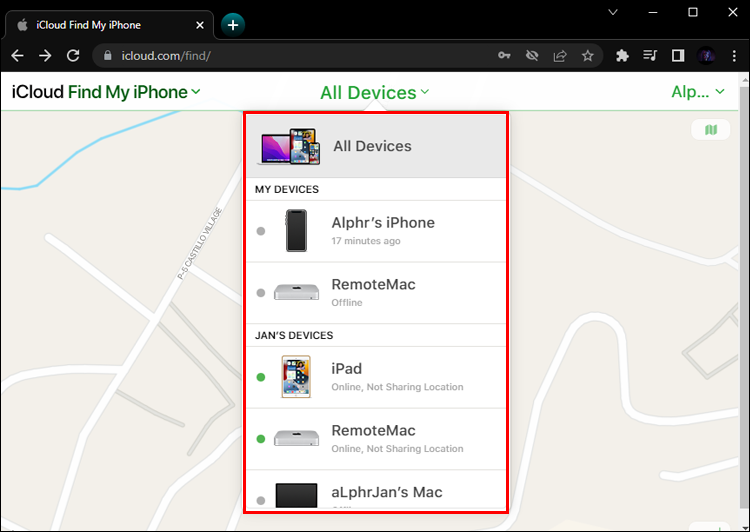
Task: Click the All Devices group image
Action: [x=289, y=146]
